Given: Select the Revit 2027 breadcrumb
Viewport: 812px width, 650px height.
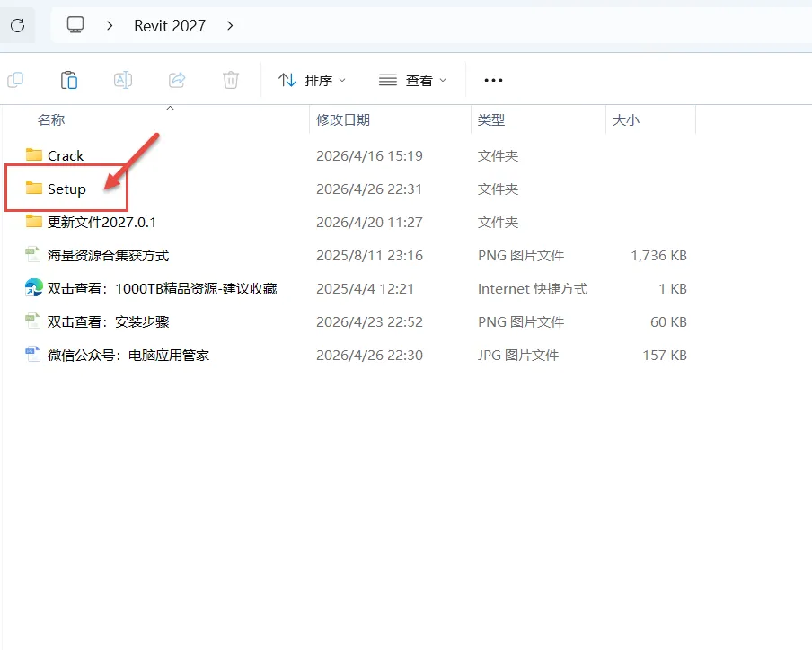Looking at the screenshot, I should pos(170,25).
